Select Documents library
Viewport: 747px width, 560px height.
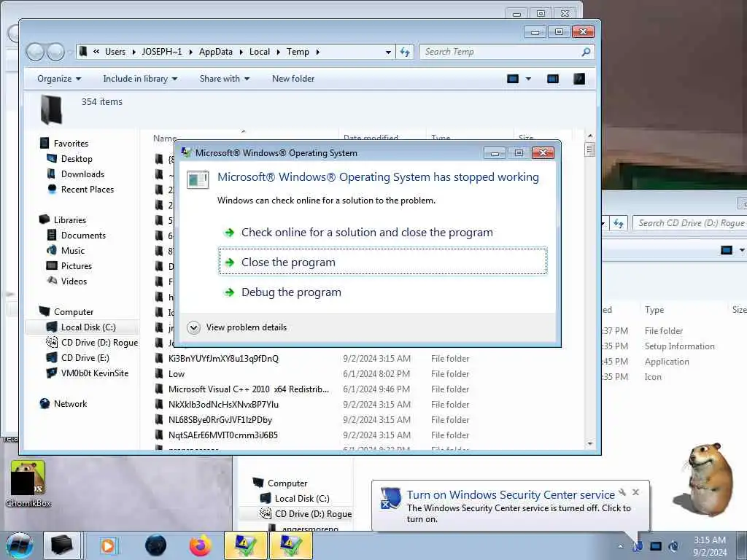pos(83,236)
